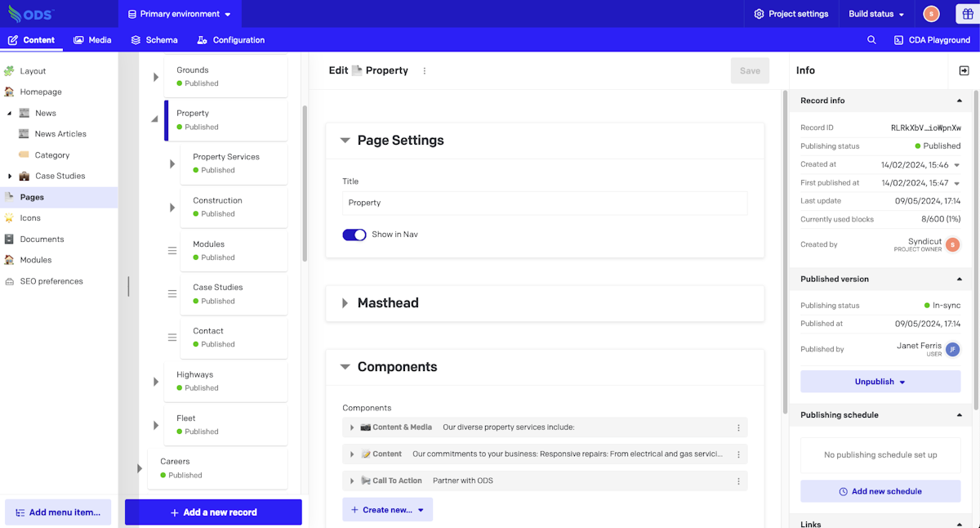The height and width of the screenshot is (528, 980).
Task: Open the Create new... block dropdown
Action: 388,510
